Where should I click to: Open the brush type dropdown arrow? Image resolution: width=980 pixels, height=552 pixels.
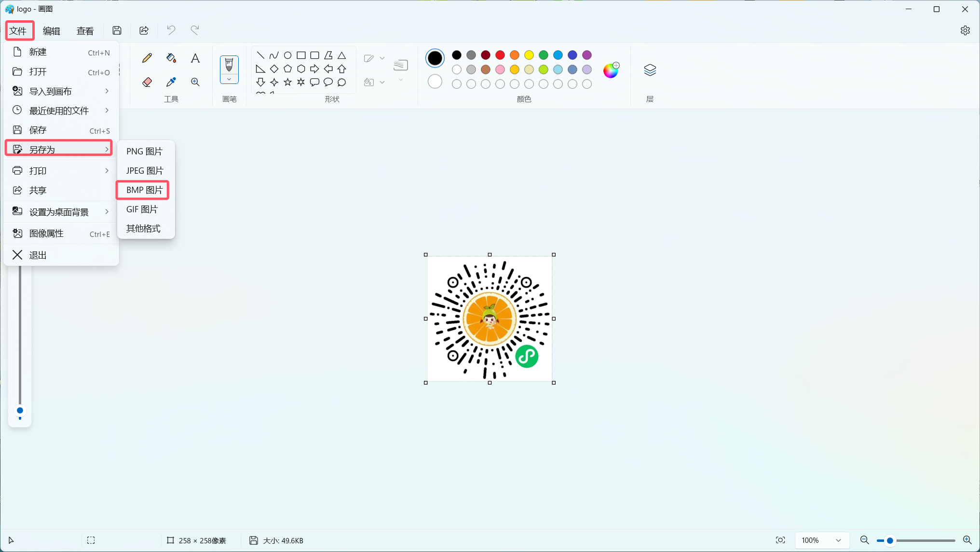point(229,79)
